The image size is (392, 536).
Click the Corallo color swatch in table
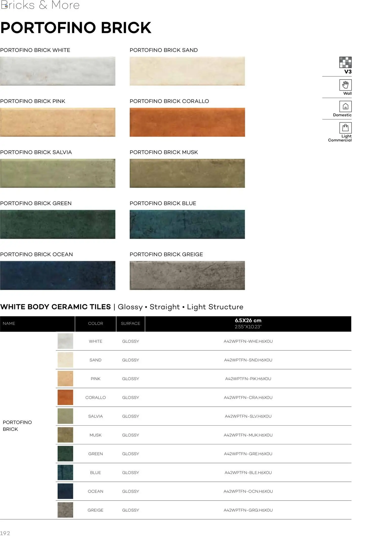coord(65,397)
